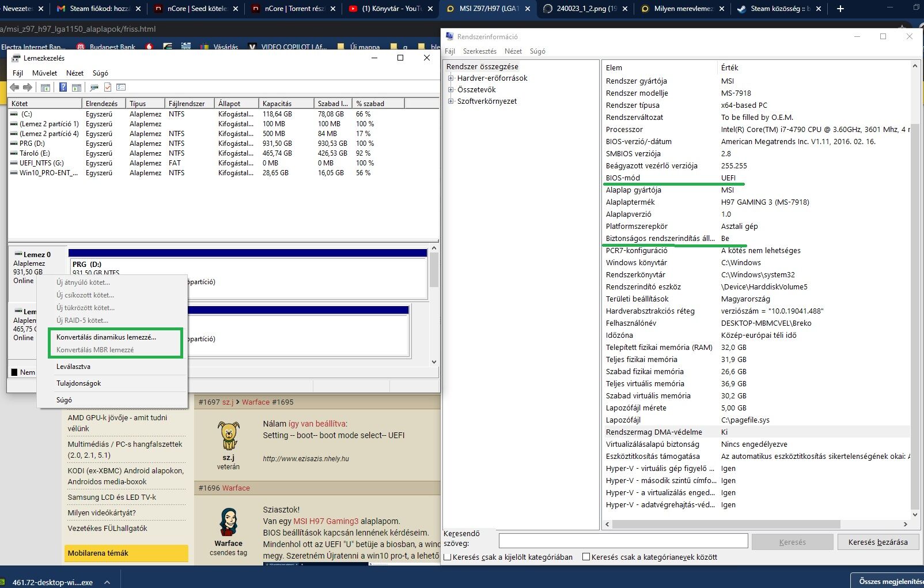Click the show/hide console tree toolbar icon
The height and width of the screenshot is (588, 924).
click(45, 88)
